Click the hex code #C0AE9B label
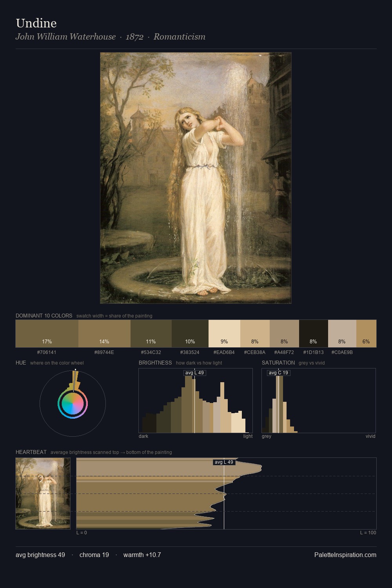Viewport: 392px width, 588px height. (x=342, y=352)
